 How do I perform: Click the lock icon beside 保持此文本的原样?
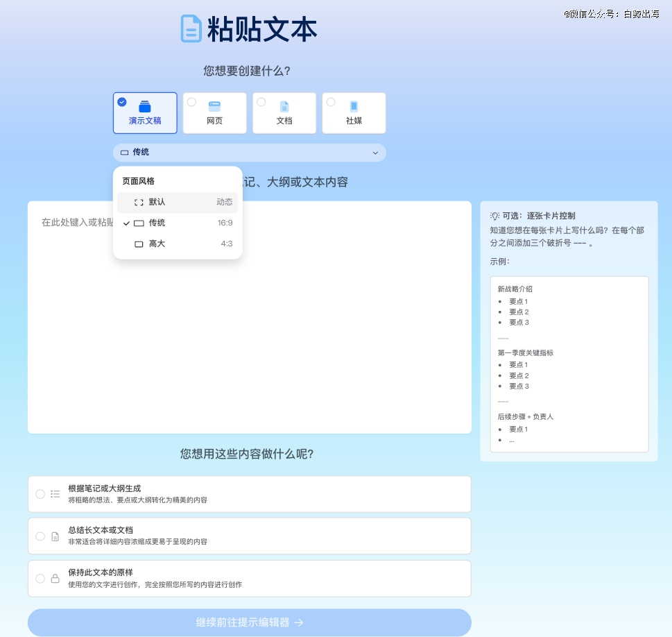(x=55, y=579)
